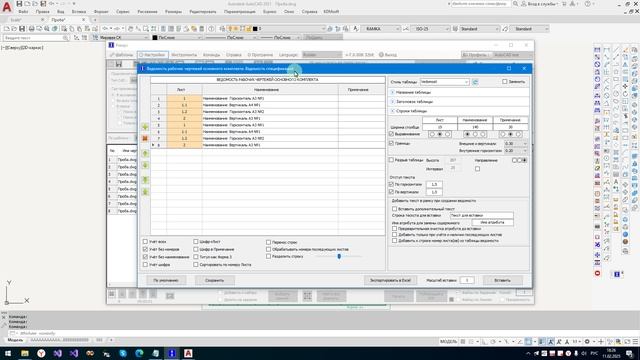
Task: Add a new row with the green plus icon
Action: pyautogui.click(x=145, y=127)
